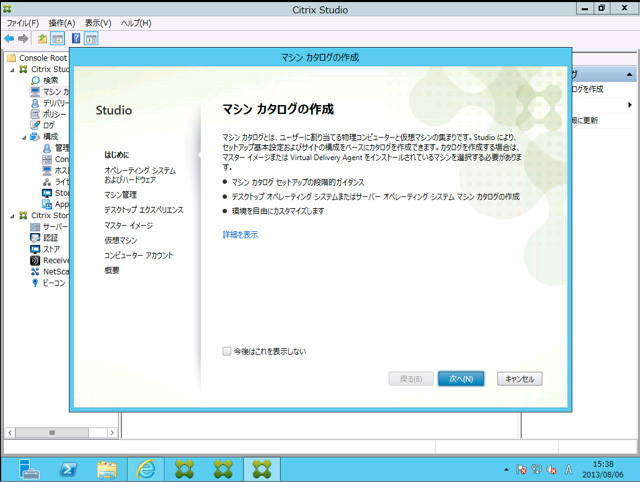Click the キャンセル button
The width and height of the screenshot is (640, 482).
(520, 379)
